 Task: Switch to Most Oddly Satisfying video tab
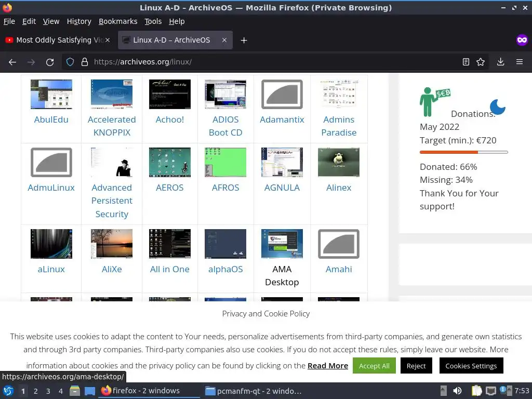tap(58, 40)
